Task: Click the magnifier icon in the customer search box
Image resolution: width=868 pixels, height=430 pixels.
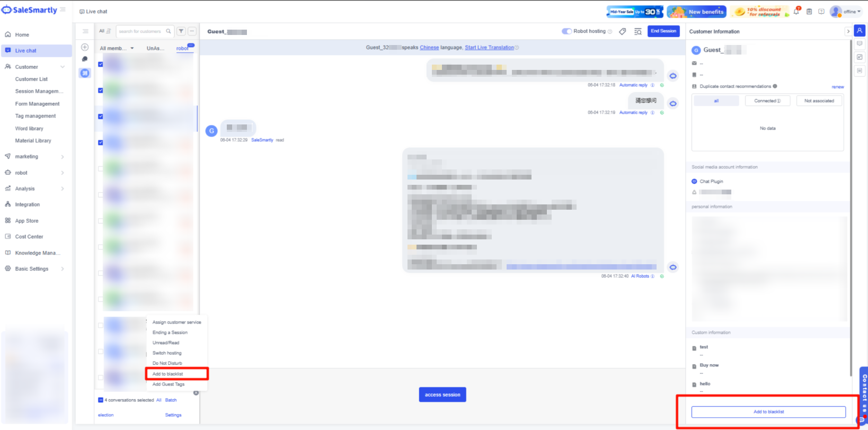Action: 169,31
